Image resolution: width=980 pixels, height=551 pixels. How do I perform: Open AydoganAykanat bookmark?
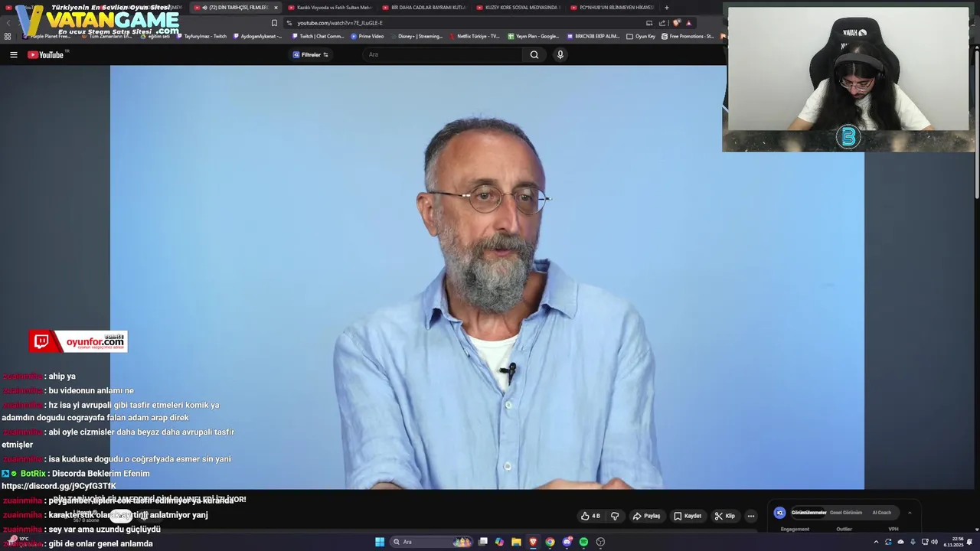(257, 36)
